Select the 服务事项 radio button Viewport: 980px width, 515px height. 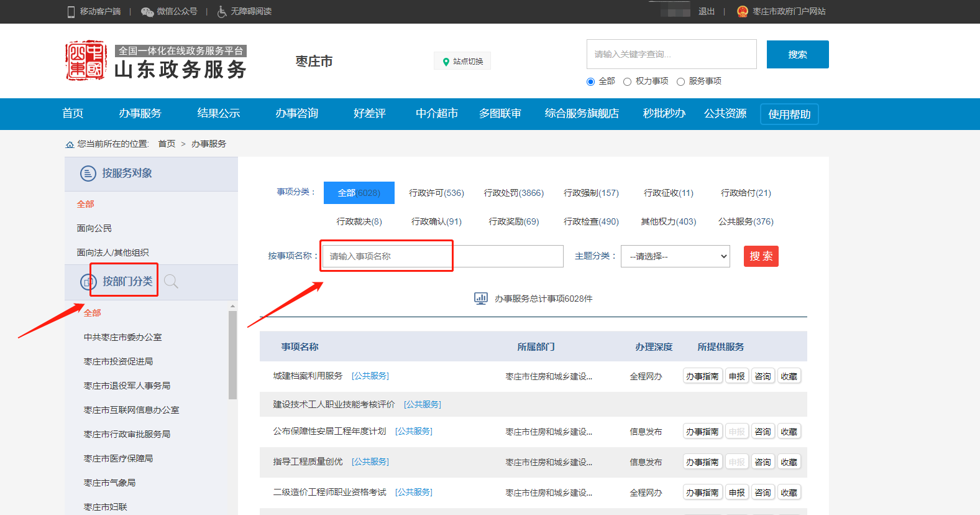[680, 81]
